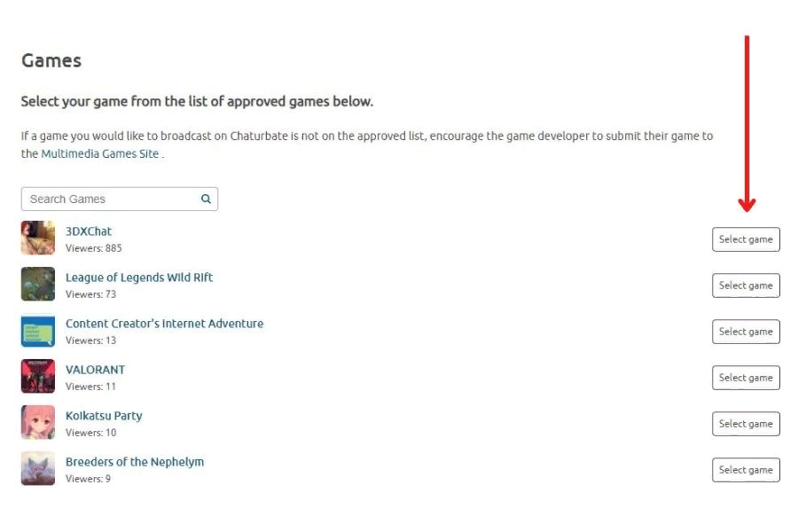The width and height of the screenshot is (798, 532).
Task: Focus the Search Games input field
Action: tap(111, 199)
